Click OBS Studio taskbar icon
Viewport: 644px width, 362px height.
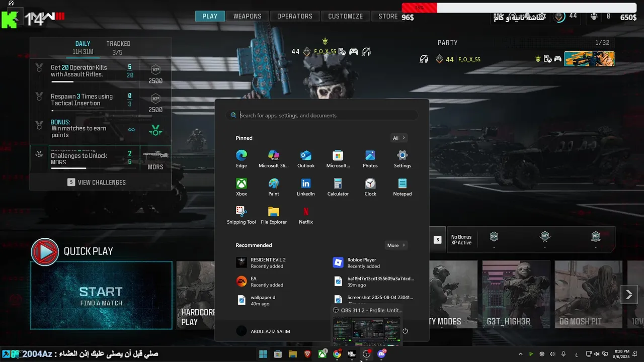point(367,354)
